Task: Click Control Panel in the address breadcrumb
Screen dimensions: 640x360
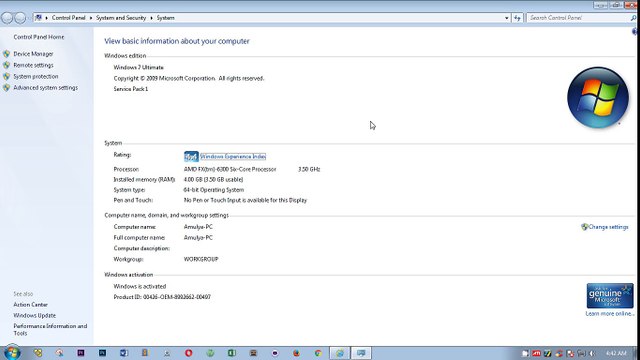Action: (x=68, y=18)
